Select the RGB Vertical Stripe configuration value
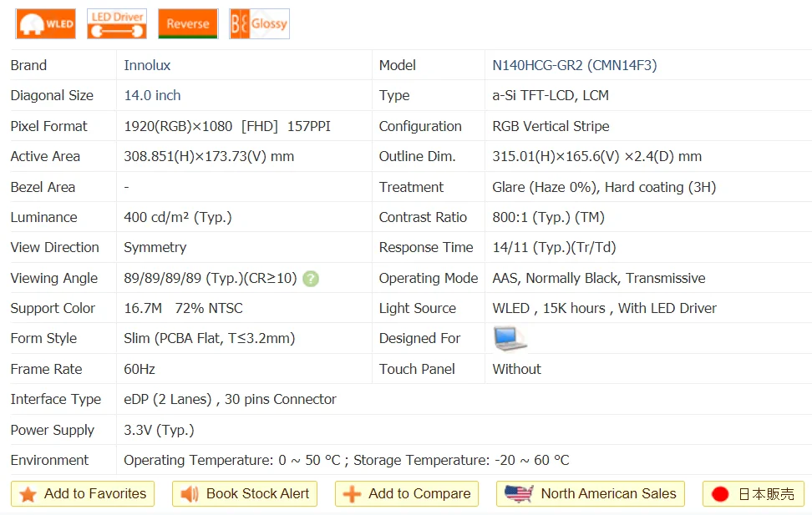Image resolution: width=812 pixels, height=515 pixels. 551,126
